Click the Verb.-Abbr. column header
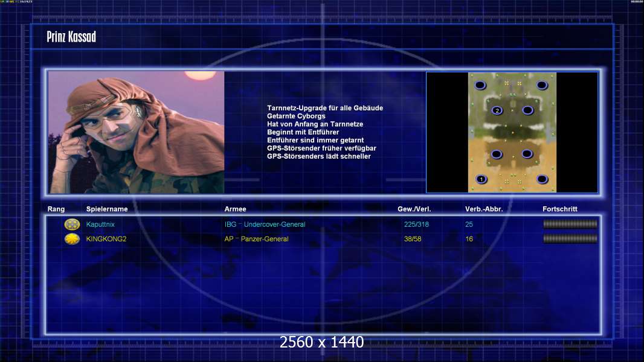The image size is (644, 362). pos(484,209)
